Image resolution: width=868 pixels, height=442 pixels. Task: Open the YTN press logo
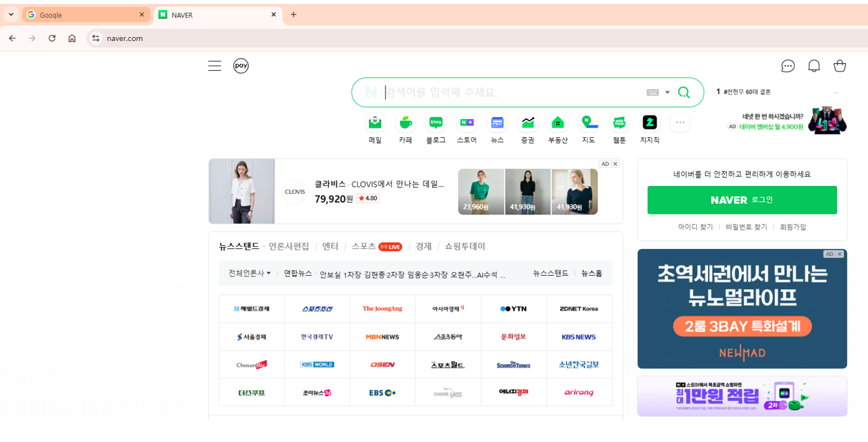[x=513, y=309]
